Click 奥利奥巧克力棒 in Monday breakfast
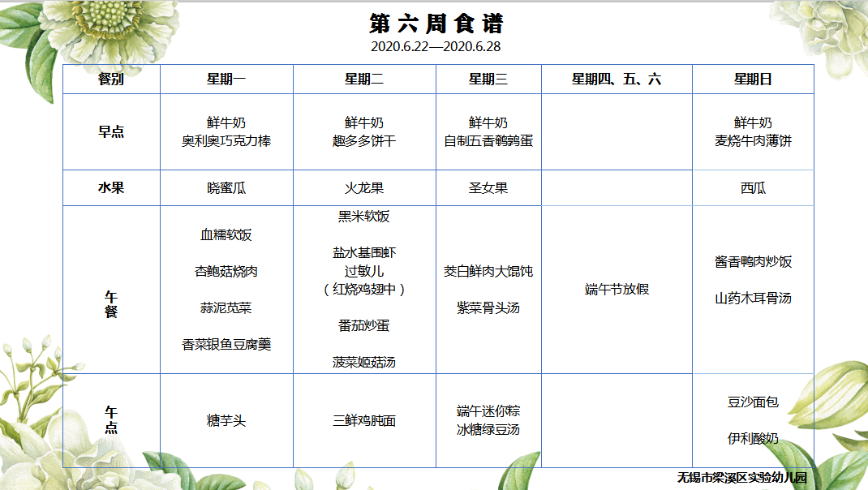The width and height of the screenshot is (868, 490). coord(226,141)
